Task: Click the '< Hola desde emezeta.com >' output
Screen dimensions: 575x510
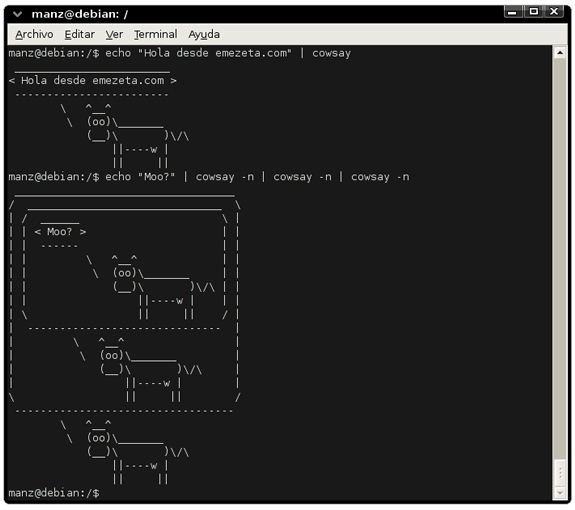Action: coord(92,81)
